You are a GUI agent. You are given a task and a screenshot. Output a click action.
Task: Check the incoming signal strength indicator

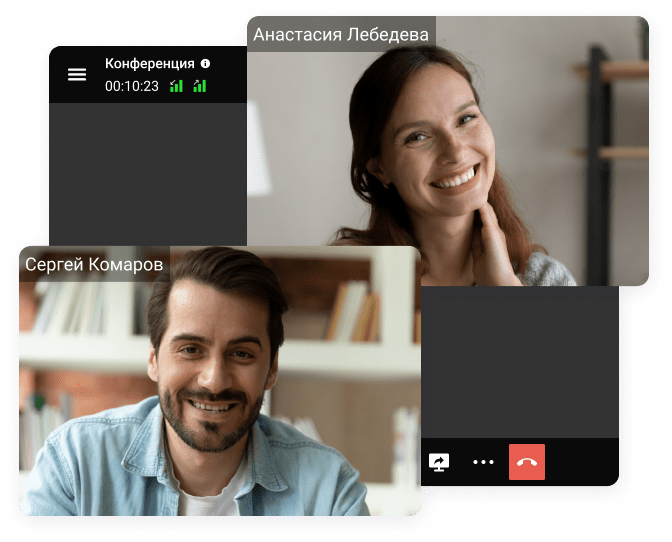[x=176, y=86]
